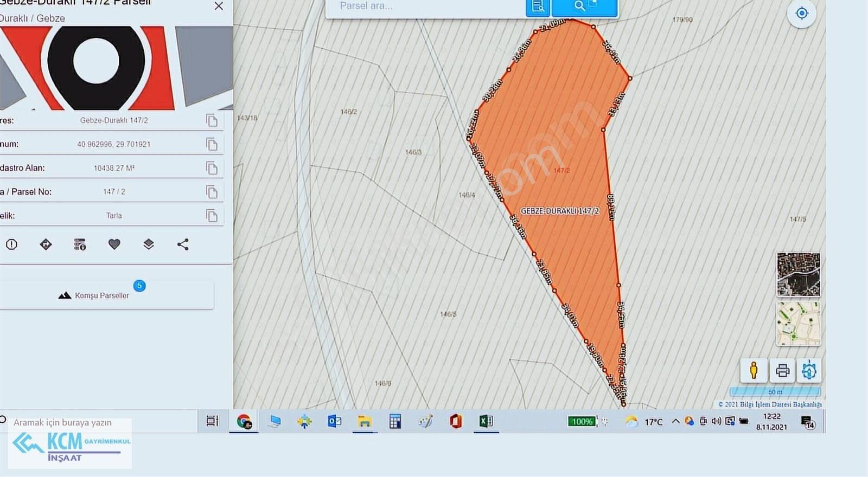Viewport: 868px width, 477px height.
Task: Close the Gebze-Duraklı 147/2 parcel panel
Action: (x=219, y=6)
